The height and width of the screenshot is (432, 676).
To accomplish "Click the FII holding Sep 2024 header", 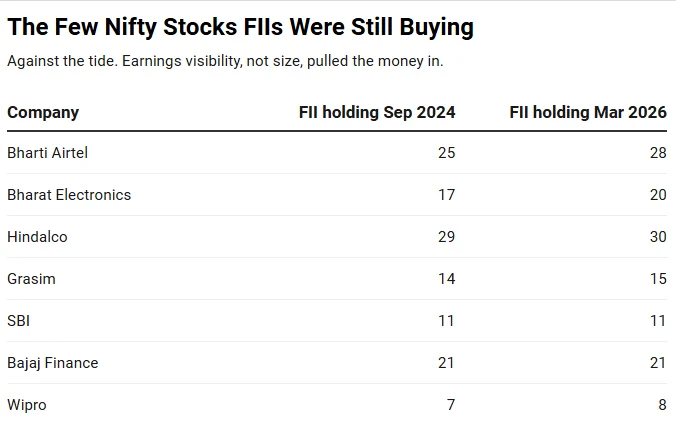I will pyautogui.click(x=377, y=113).
